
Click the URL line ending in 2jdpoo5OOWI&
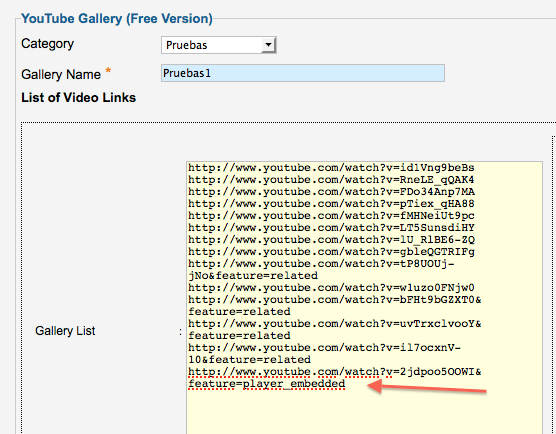[x=335, y=372]
